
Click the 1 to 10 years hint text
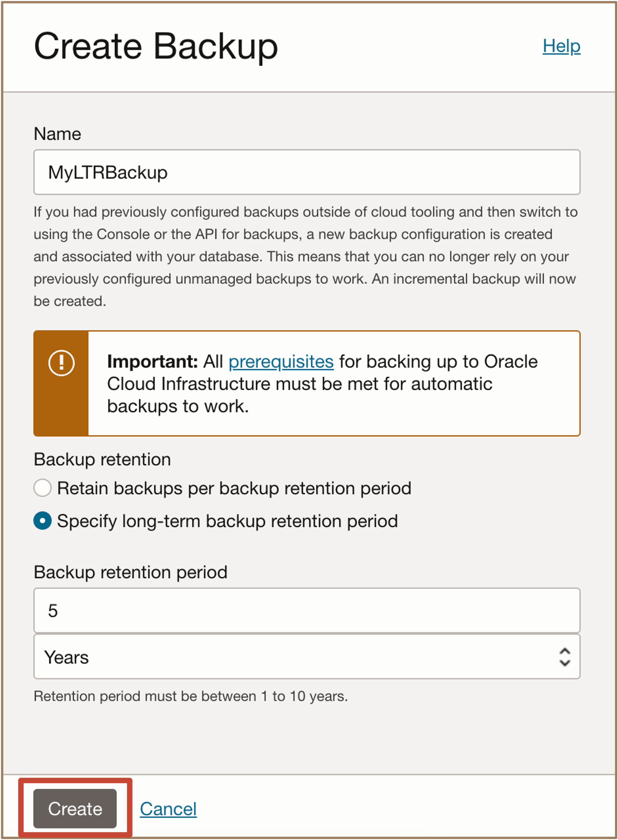click(190, 696)
